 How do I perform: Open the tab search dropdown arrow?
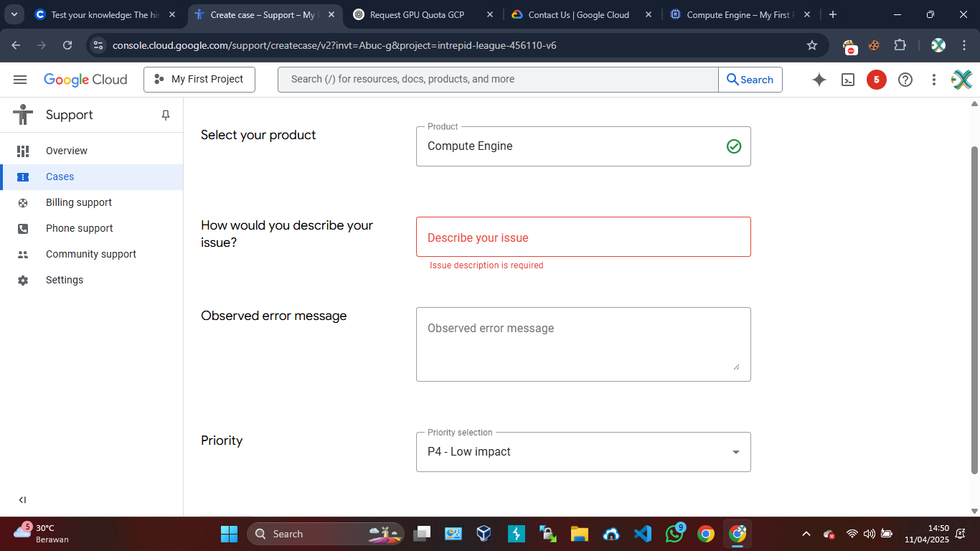coord(14,14)
